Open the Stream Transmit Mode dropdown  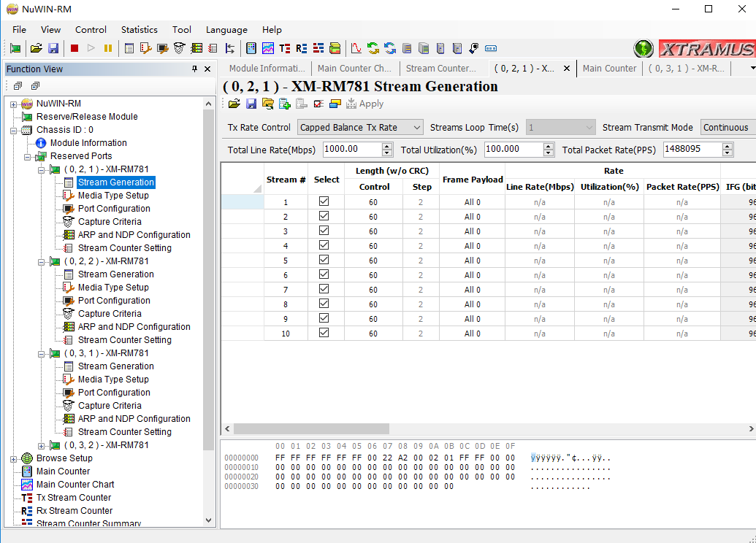[728, 128]
